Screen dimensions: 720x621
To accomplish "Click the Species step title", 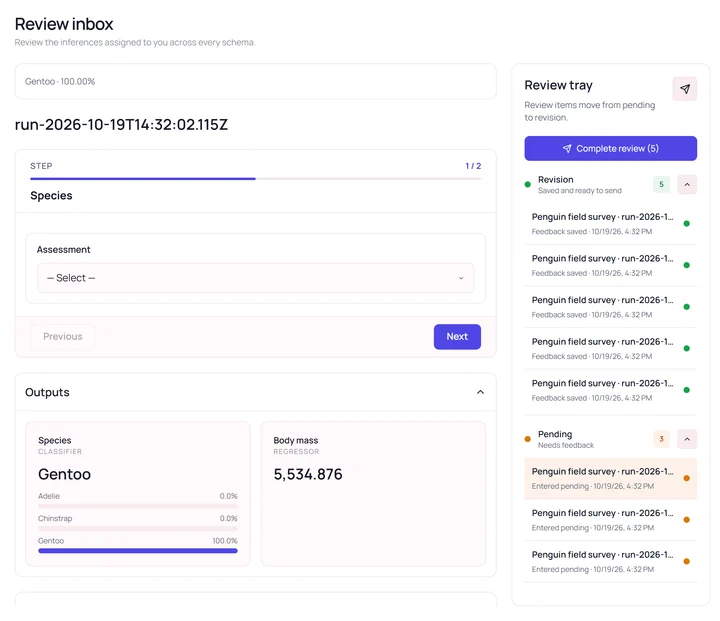I will [x=51, y=196].
